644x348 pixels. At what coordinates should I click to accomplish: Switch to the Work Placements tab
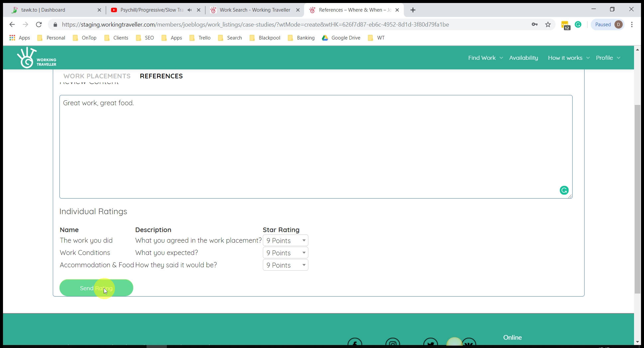click(x=97, y=76)
